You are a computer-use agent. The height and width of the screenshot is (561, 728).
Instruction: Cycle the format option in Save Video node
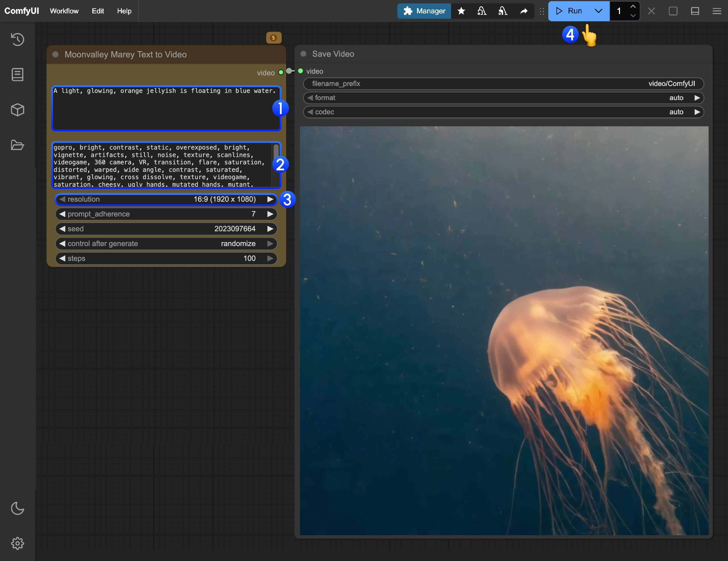697,98
